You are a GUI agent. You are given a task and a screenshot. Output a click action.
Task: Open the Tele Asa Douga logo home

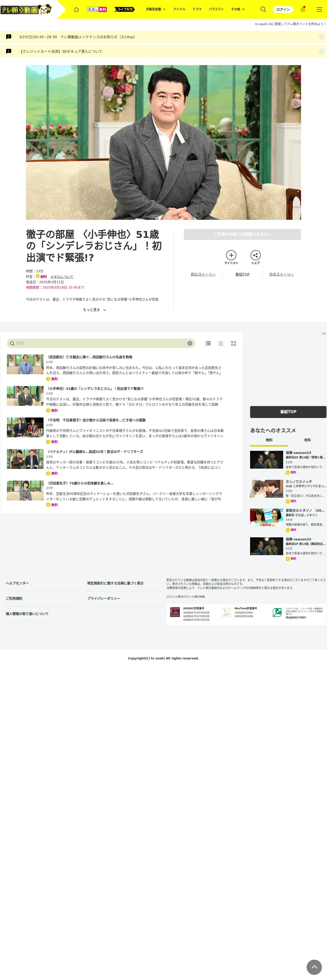(x=26, y=9)
